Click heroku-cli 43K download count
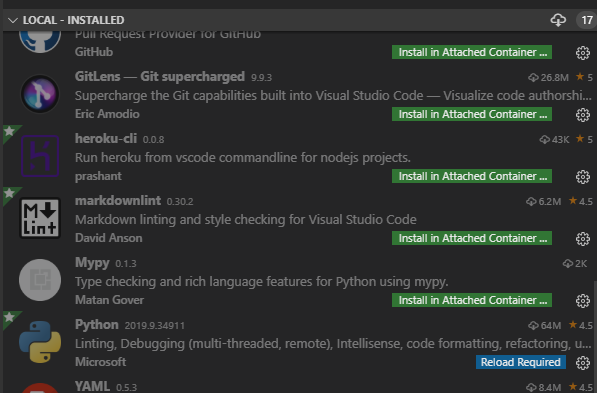 [554, 140]
